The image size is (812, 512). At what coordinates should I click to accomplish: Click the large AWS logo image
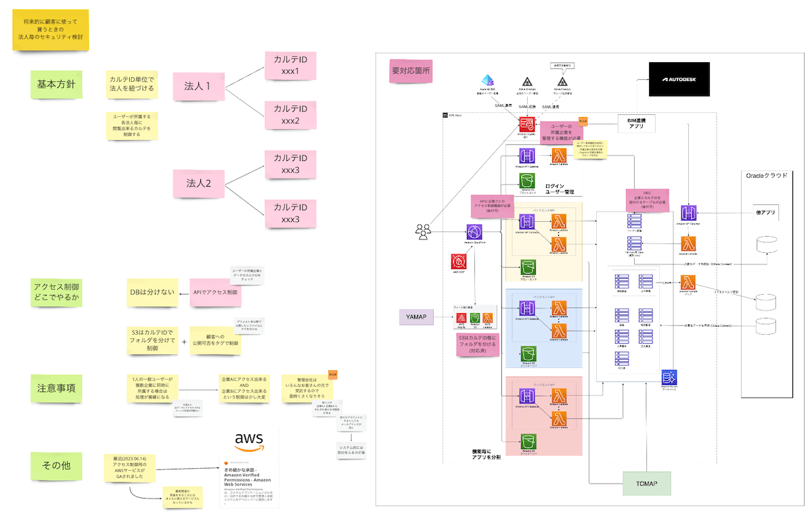(x=248, y=441)
